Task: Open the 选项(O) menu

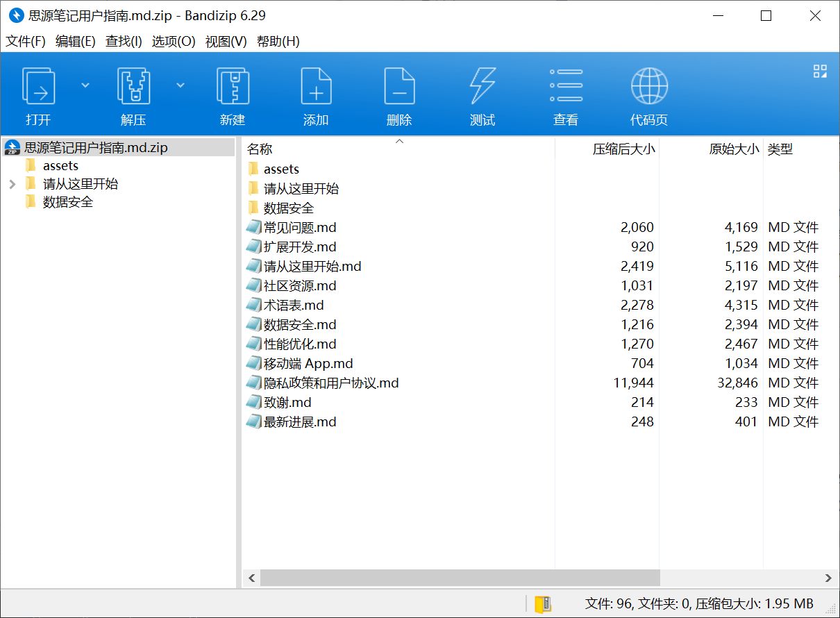Action: coord(174,42)
